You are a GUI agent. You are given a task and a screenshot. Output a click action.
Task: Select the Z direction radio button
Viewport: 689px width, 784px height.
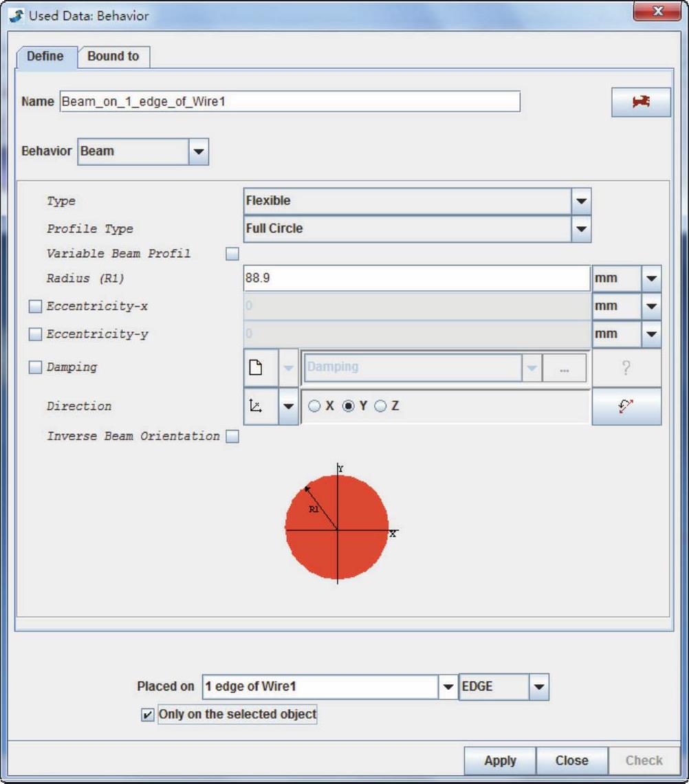click(381, 406)
